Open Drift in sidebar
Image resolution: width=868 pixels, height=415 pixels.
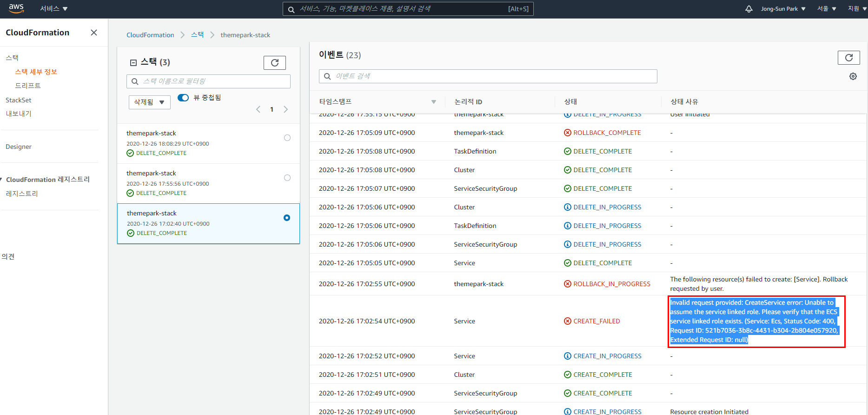tap(28, 86)
